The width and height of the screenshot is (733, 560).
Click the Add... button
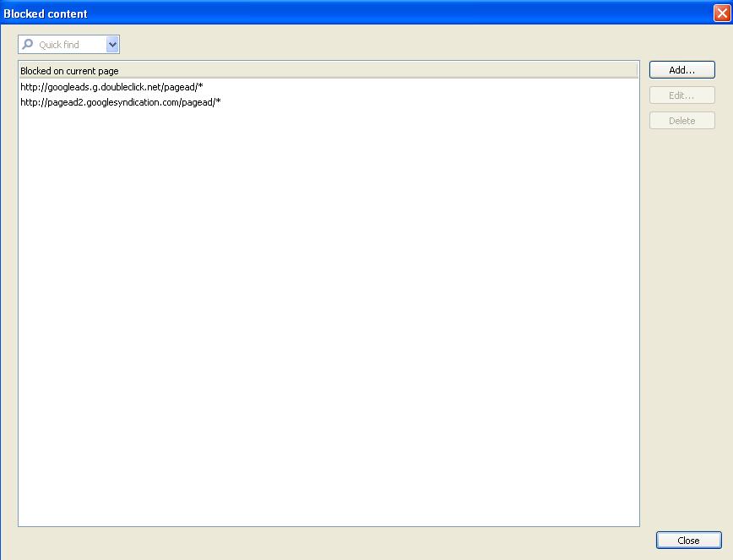tap(681, 70)
